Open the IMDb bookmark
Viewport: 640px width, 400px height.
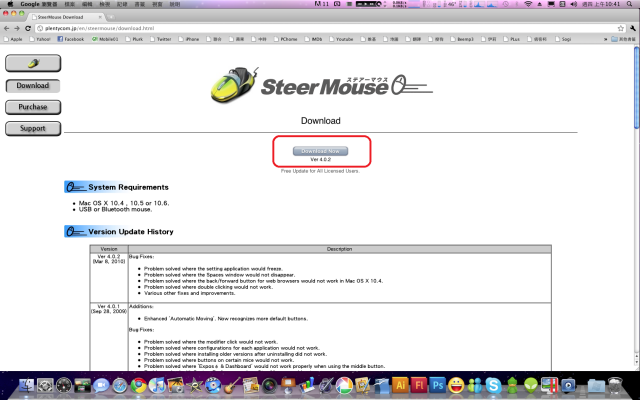tap(313, 39)
